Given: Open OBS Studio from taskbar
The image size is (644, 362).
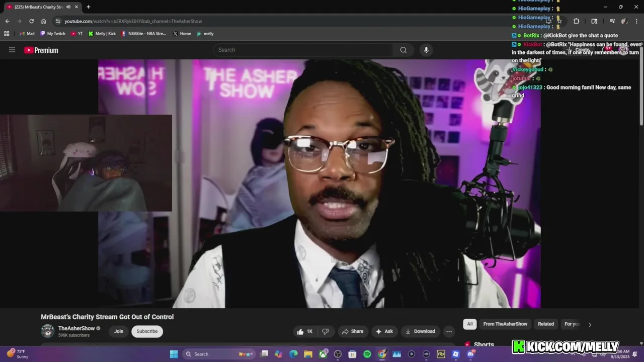Looking at the screenshot, I should pos(338,354).
